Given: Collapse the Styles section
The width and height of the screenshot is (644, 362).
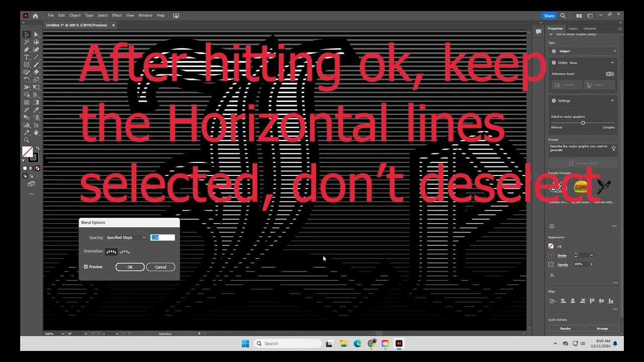Looking at the screenshot, I should pyautogui.click(x=612, y=63).
